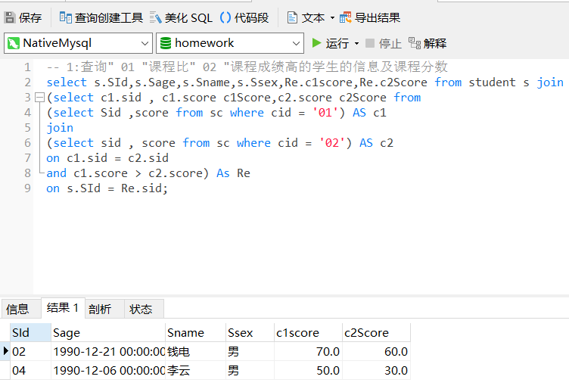Screen dimensions: 569x392
Task: Open the Code Snippet (代码段) panel
Action: (244, 17)
